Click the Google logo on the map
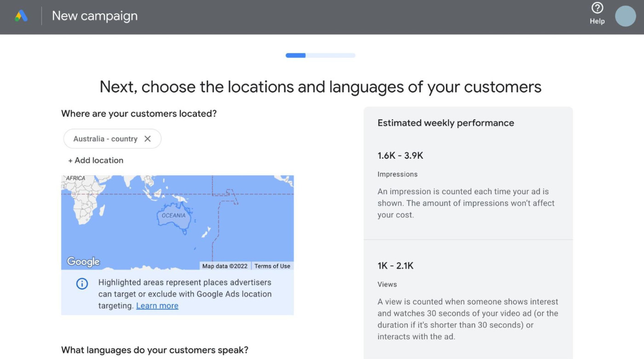The height and width of the screenshot is (359, 644). 82,261
